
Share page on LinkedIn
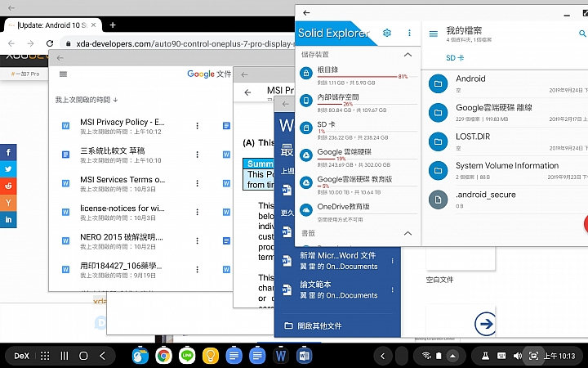(8, 220)
